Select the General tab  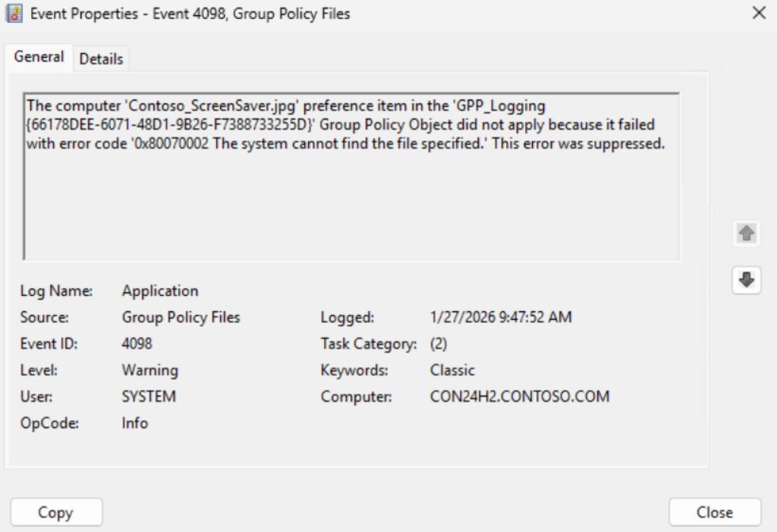click(39, 57)
